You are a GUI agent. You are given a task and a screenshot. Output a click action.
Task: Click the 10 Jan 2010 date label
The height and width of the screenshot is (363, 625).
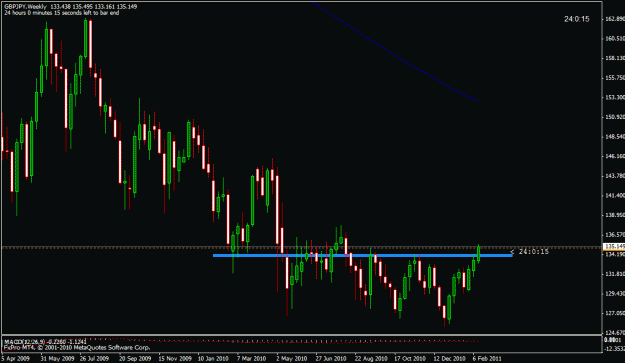coord(213,358)
